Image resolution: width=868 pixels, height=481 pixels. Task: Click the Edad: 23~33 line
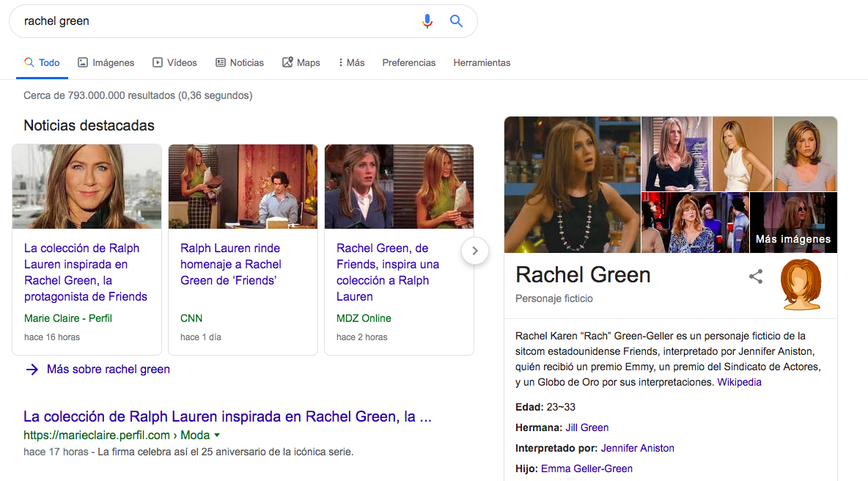(x=545, y=407)
